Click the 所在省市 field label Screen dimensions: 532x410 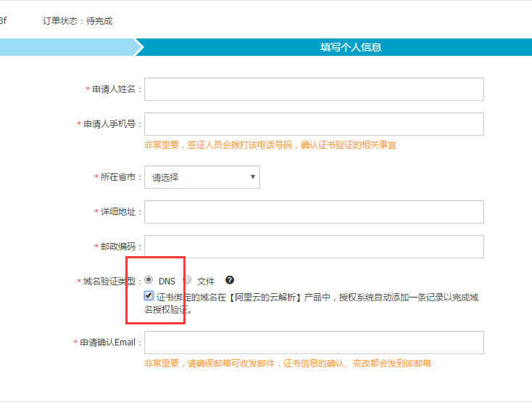118,177
